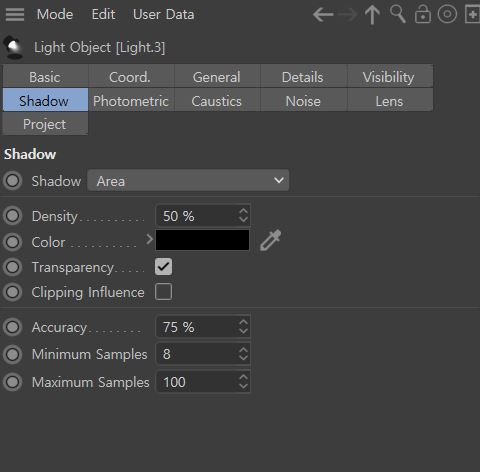Click the black shadow color swatch

coord(202,240)
